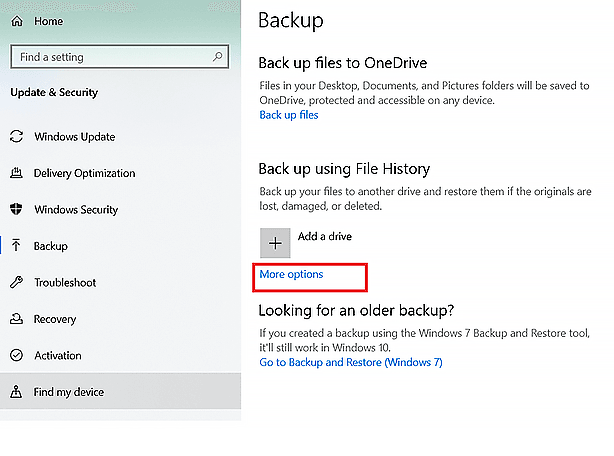614x456 pixels.
Task: Click the Windows Update refresh-arrows icon
Action: [16, 137]
